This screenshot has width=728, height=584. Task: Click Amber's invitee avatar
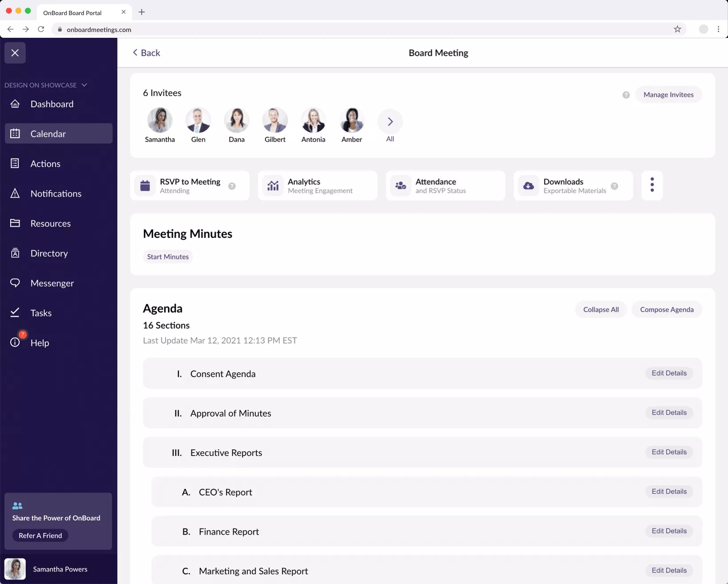(x=352, y=120)
